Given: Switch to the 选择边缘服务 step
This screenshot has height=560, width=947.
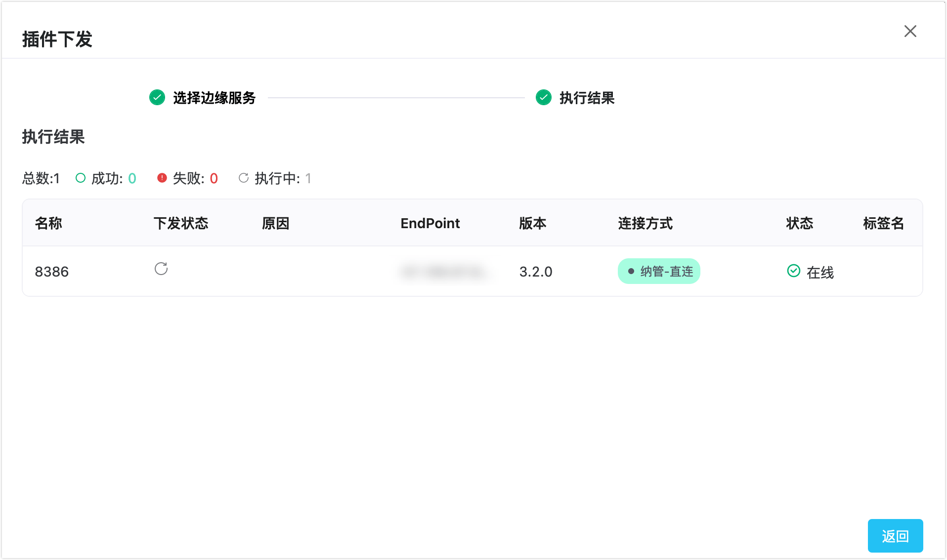Looking at the screenshot, I should (214, 98).
